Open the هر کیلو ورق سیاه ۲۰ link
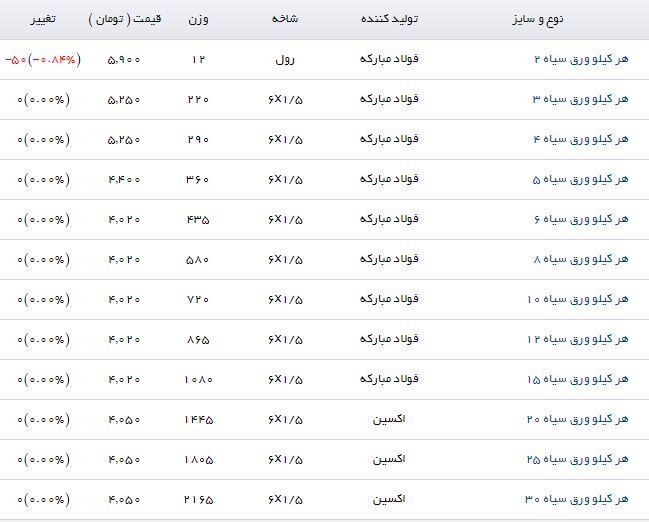This screenshot has width=649, height=522. (x=577, y=419)
